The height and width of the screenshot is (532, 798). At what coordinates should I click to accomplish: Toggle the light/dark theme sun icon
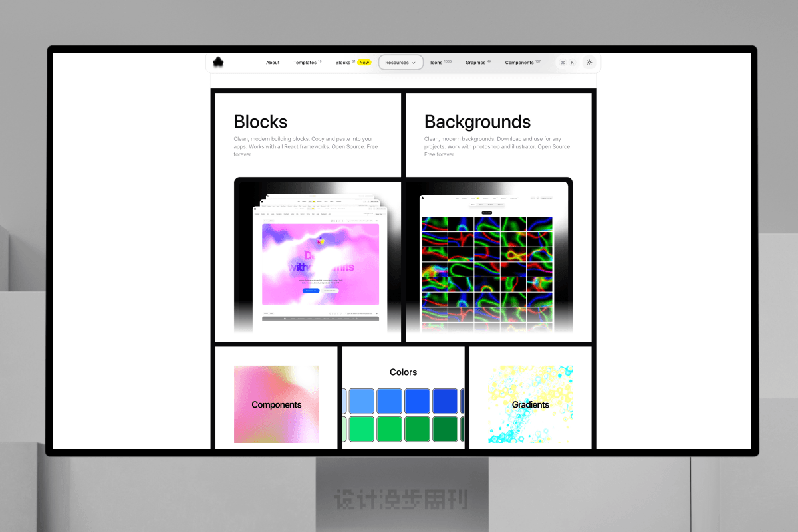click(x=589, y=63)
